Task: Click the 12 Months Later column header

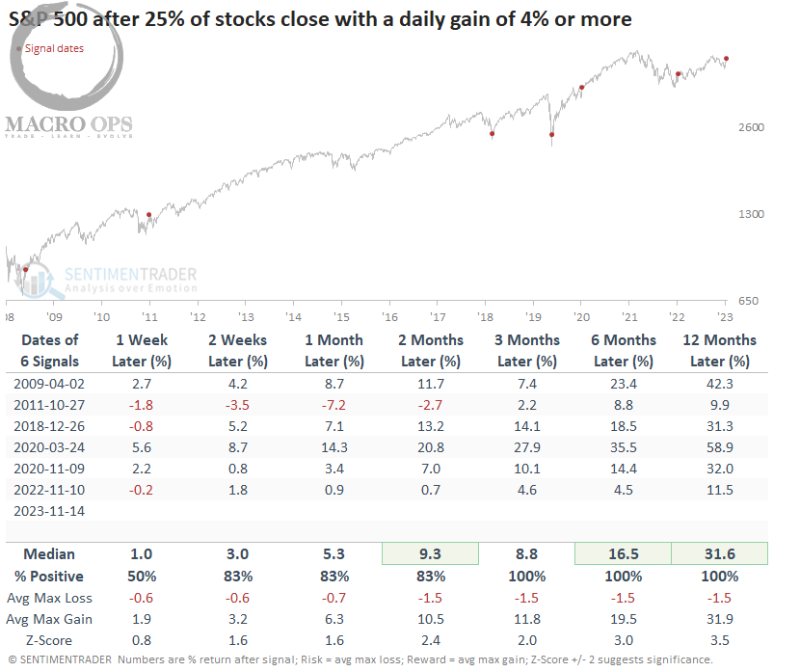Action: tap(719, 351)
